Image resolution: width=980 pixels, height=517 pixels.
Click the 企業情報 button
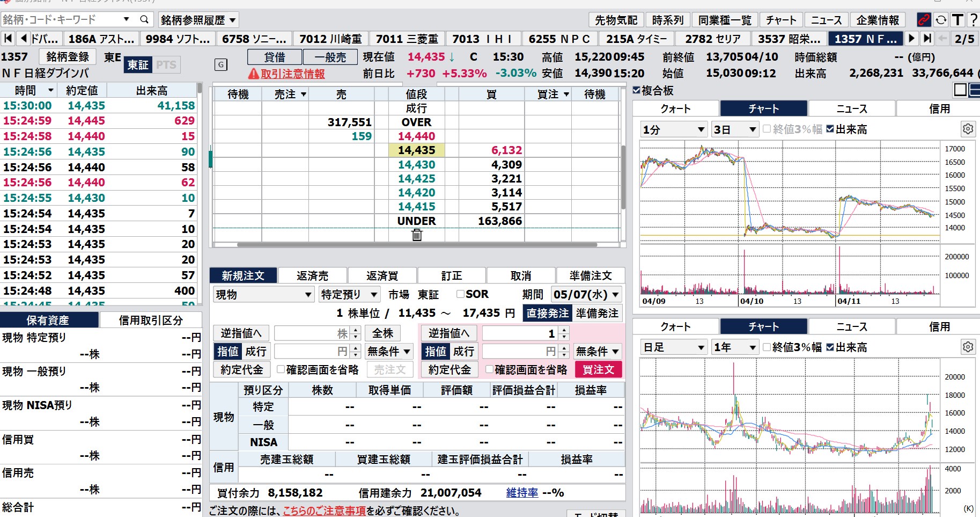tap(878, 20)
